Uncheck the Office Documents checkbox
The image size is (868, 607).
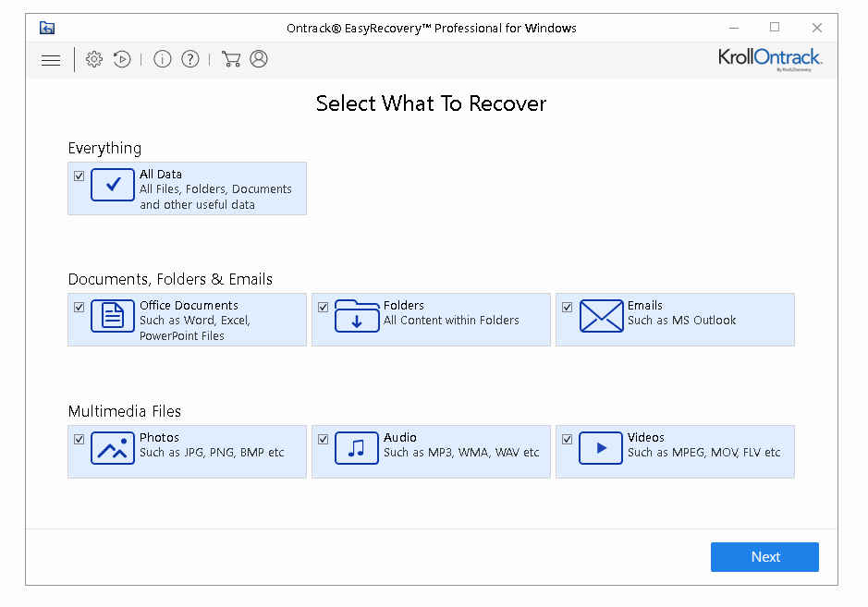79,307
